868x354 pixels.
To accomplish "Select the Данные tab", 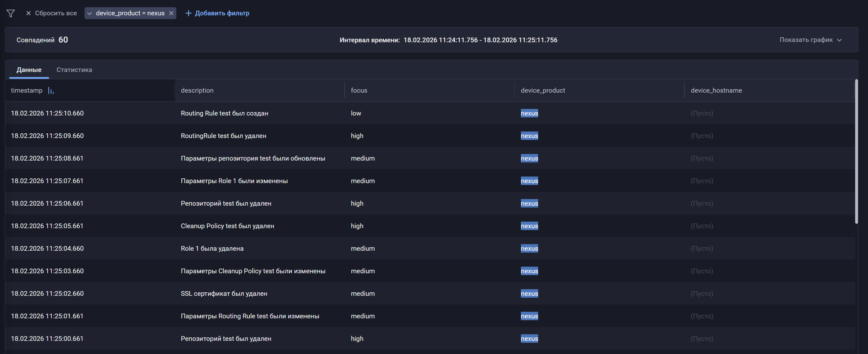I will (x=29, y=70).
